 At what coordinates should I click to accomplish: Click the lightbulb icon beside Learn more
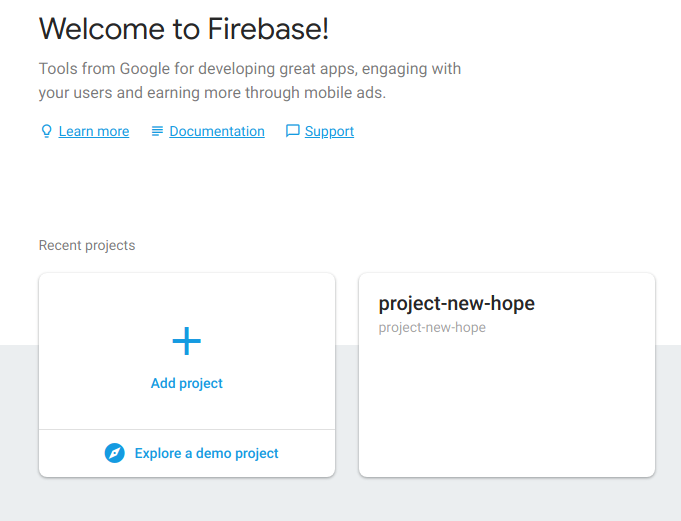point(46,131)
